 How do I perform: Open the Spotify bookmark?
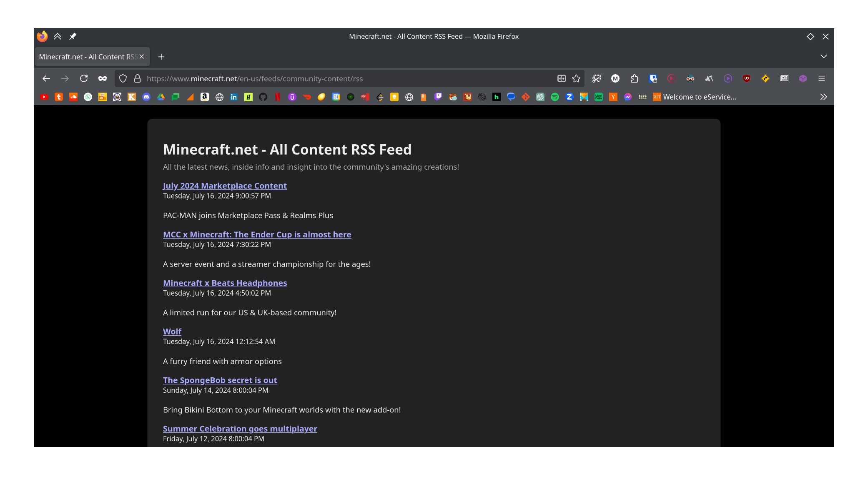[555, 97]
